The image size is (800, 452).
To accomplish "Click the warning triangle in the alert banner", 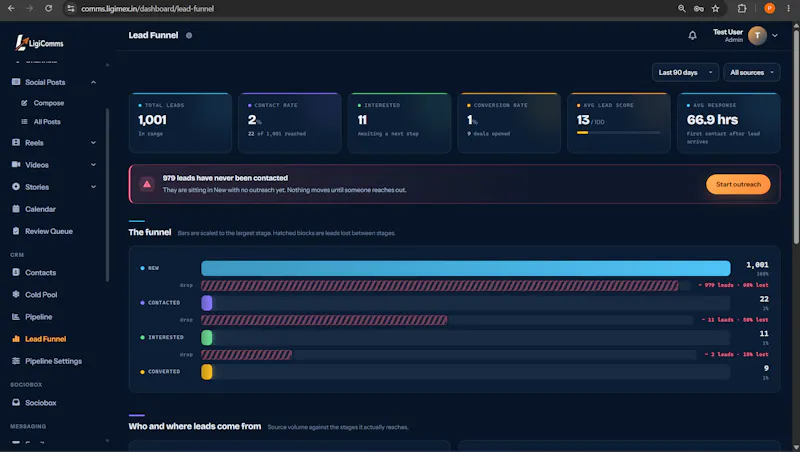I will pyautogui.click(x=147, y=184).
